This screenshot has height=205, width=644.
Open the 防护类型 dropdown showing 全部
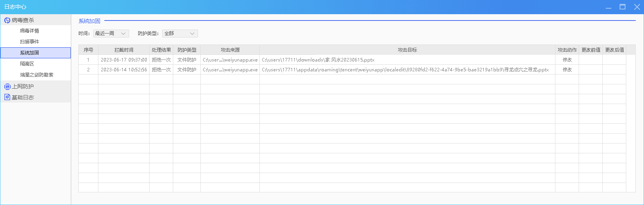point(180,34)
